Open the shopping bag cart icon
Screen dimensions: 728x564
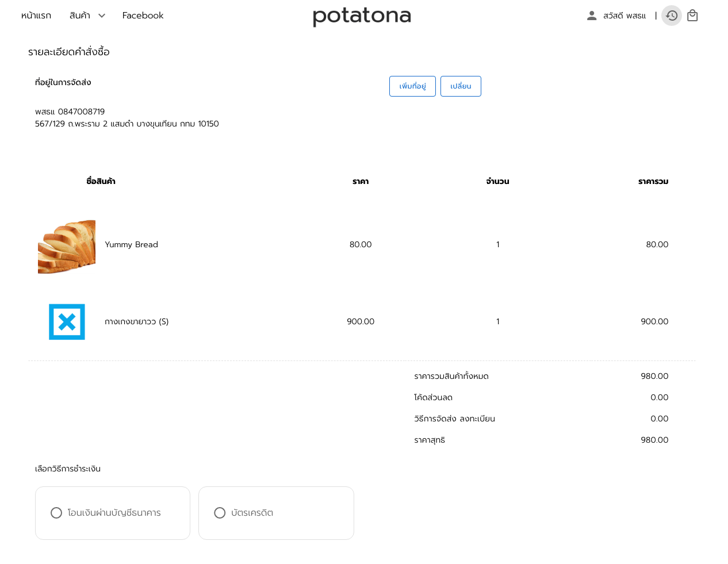[x=692, y=16]
